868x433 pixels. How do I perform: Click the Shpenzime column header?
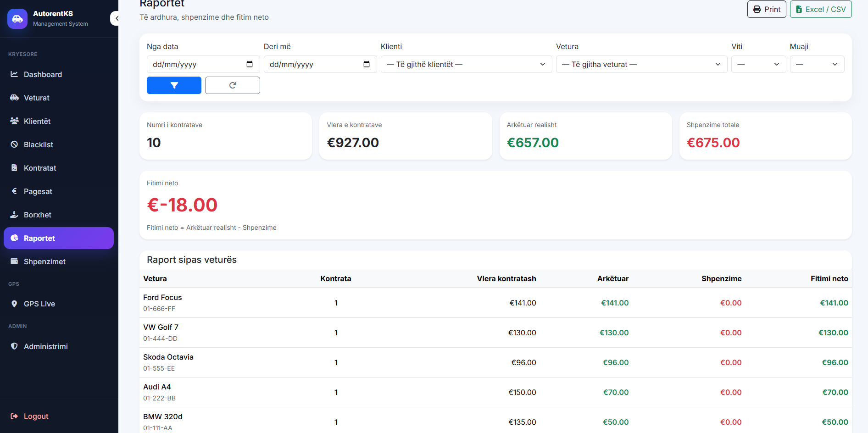(x=722, y=278)
